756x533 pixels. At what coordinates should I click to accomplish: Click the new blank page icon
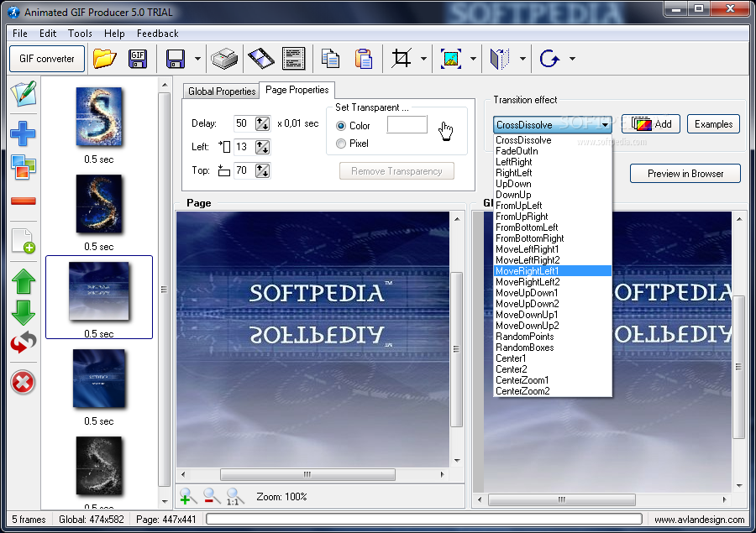[x=24, y=240]
